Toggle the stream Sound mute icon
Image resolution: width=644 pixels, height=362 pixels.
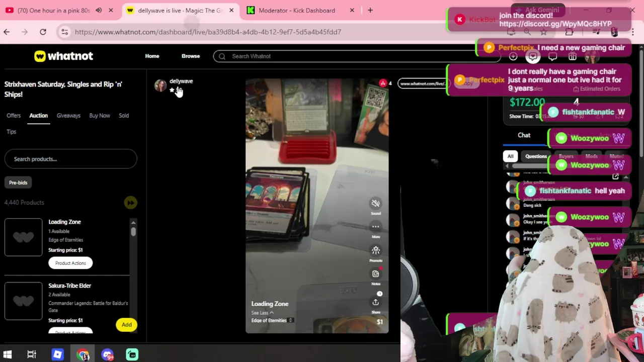(x=375, y=203)
